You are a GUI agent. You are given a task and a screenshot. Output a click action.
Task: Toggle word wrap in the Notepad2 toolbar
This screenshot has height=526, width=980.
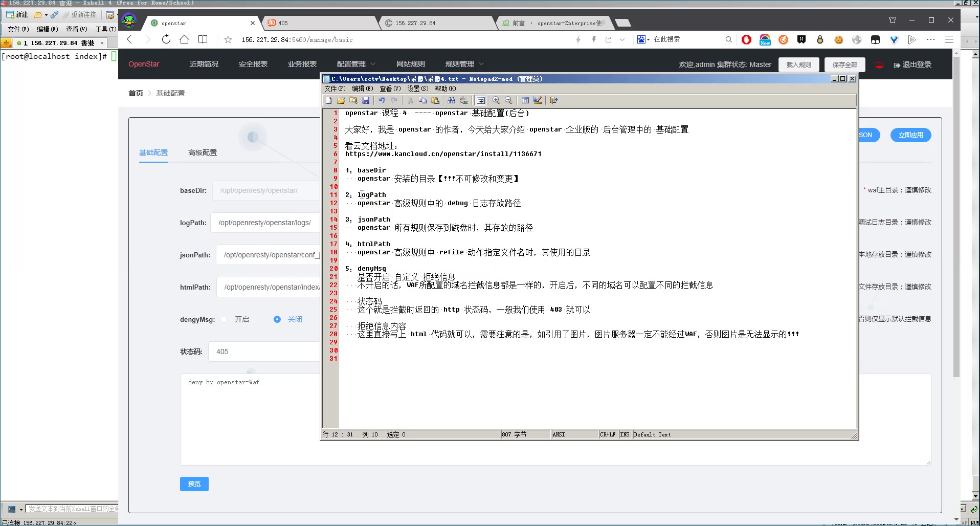point(481,100)
